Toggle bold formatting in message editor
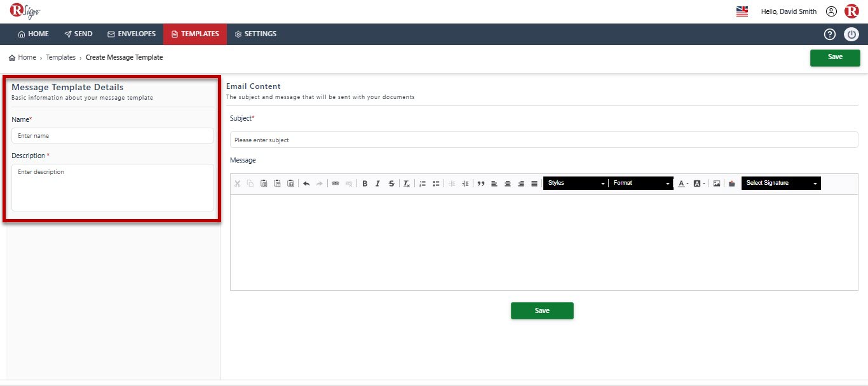 [365, 183]
